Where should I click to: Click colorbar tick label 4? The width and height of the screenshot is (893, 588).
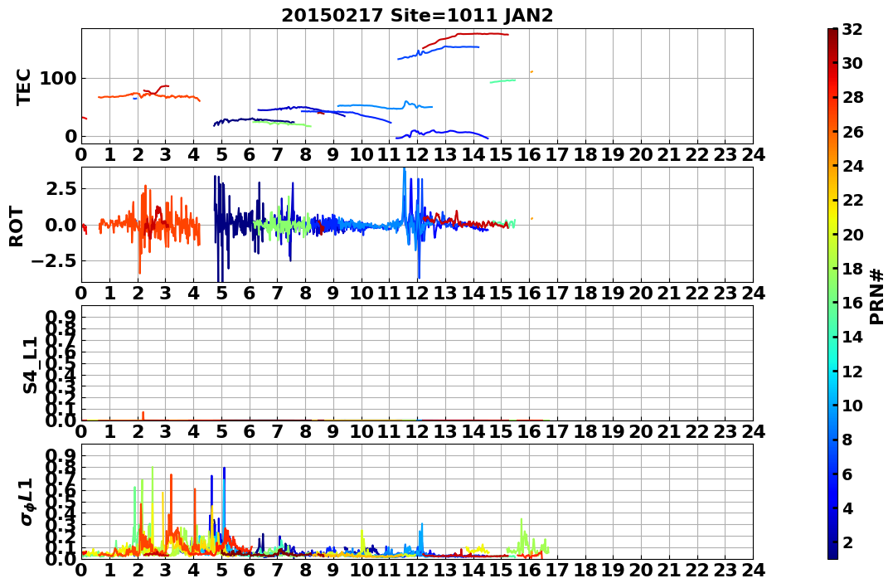847,508
